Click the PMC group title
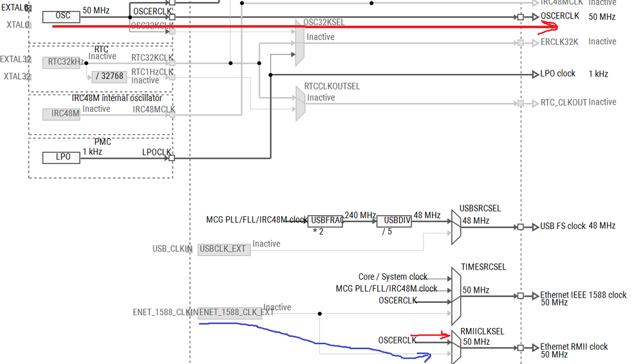This screenshot has height=364, width=643. (102, 142)
